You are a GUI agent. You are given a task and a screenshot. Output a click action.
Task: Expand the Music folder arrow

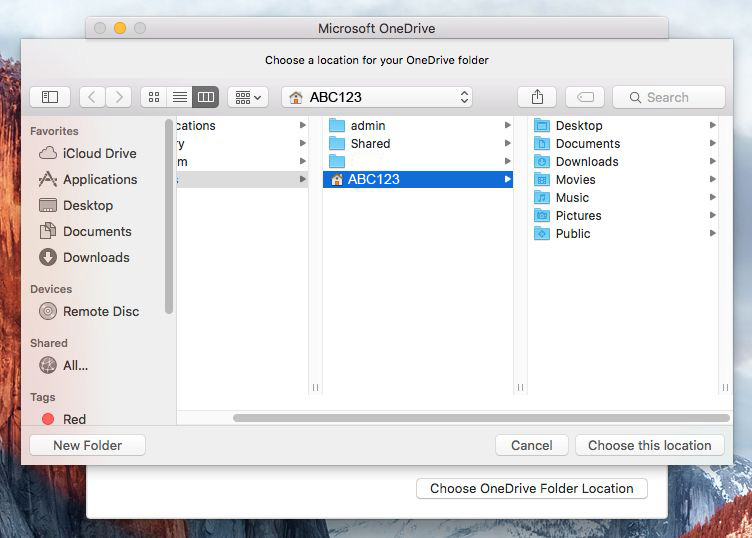pos(713,197)
